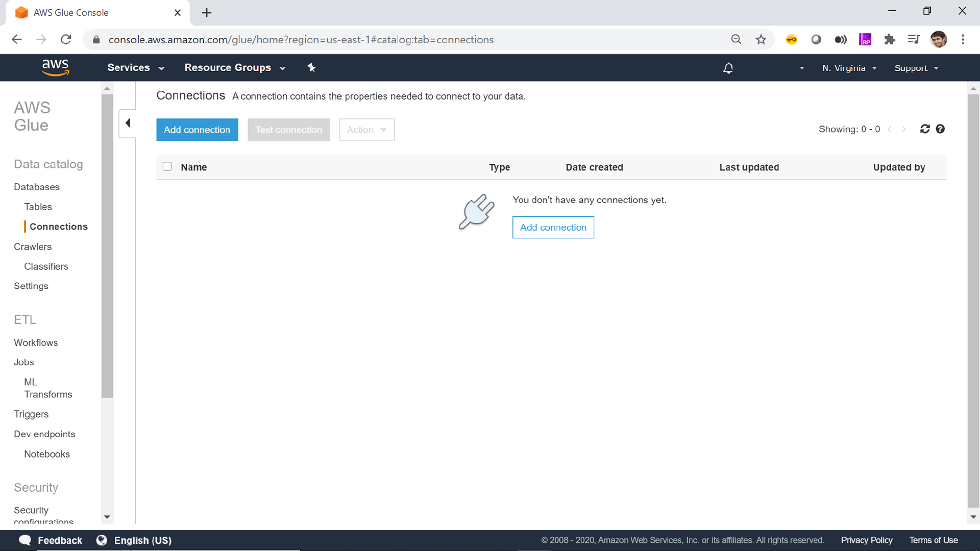Open the Resource Groups dropdown
The width and height of the screenshot is (980, 551).
(x=234, y=68)
